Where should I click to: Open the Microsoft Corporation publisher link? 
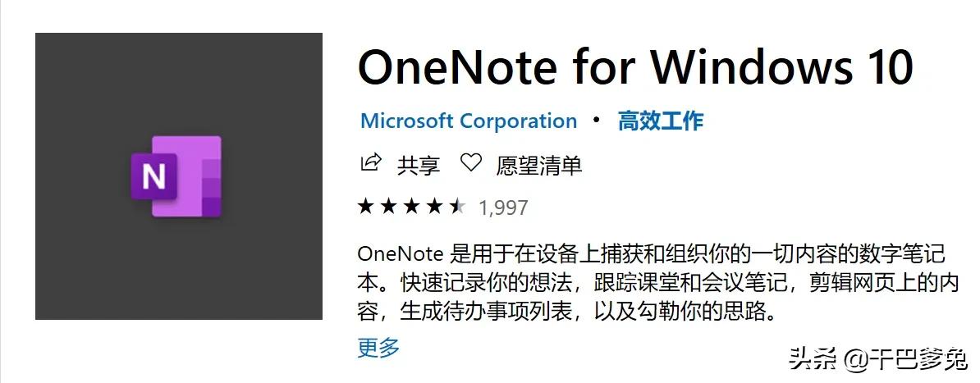469,121
